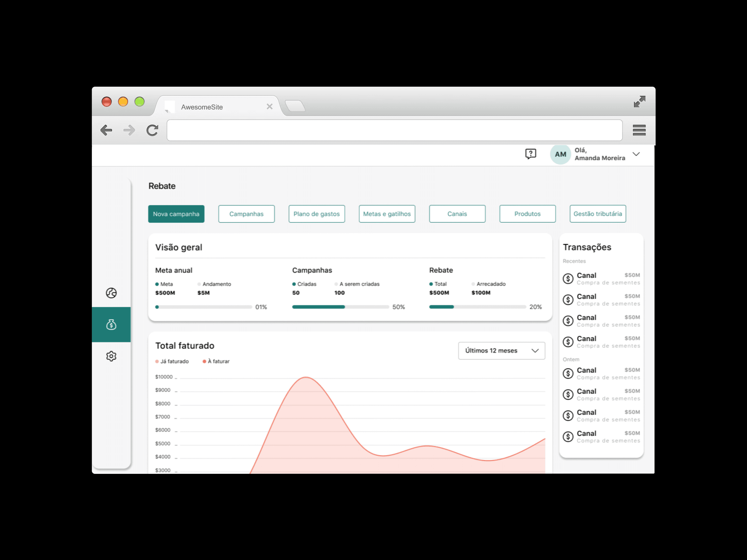Open the settings gear sidebar icon
This screenshot has height=560, width=747.
(111, 356)
